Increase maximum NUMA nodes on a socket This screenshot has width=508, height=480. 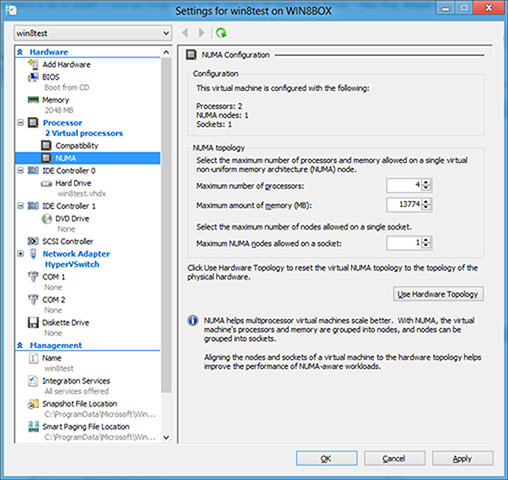coord(426,240)
